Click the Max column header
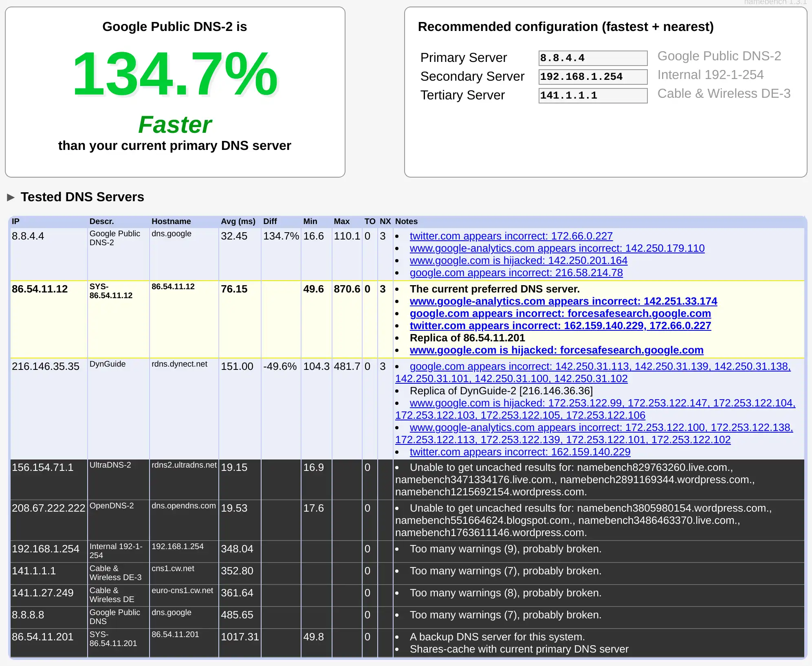This screenshot has width=812, height=666. click(x=341, y=222)
